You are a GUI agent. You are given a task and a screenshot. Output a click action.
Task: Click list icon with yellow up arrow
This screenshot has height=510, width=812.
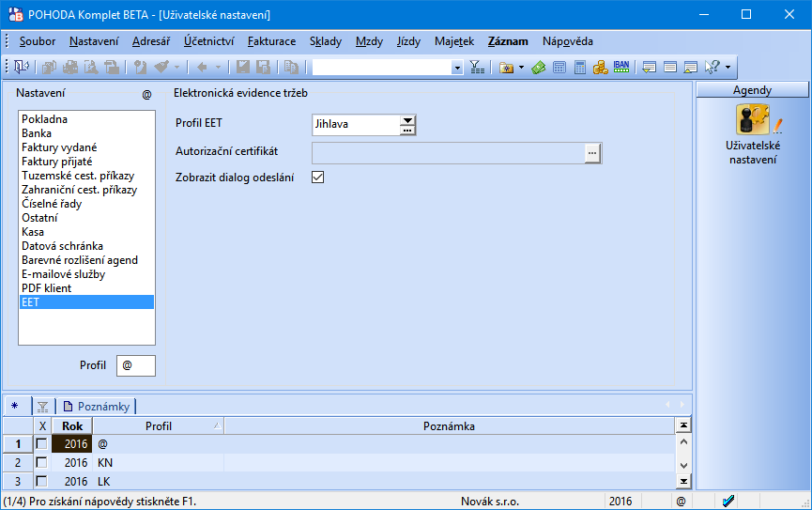tap(691, 68)
